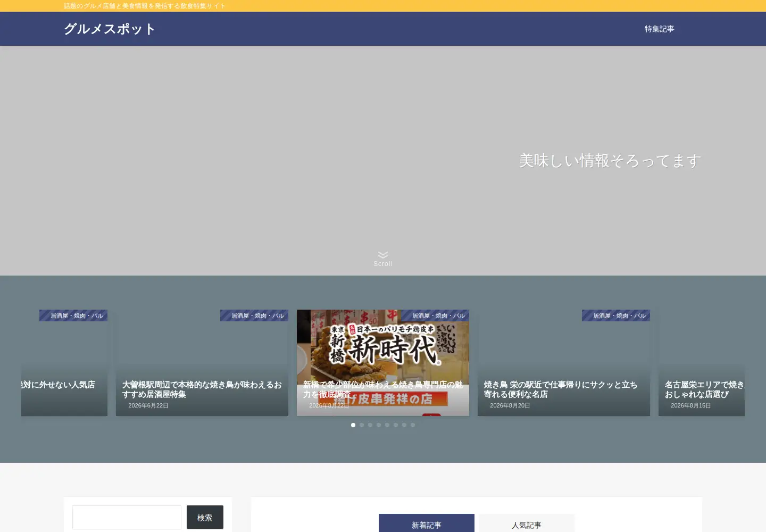
Task: Click the date 2026年8月22日
Action: (x=329, y=405)
